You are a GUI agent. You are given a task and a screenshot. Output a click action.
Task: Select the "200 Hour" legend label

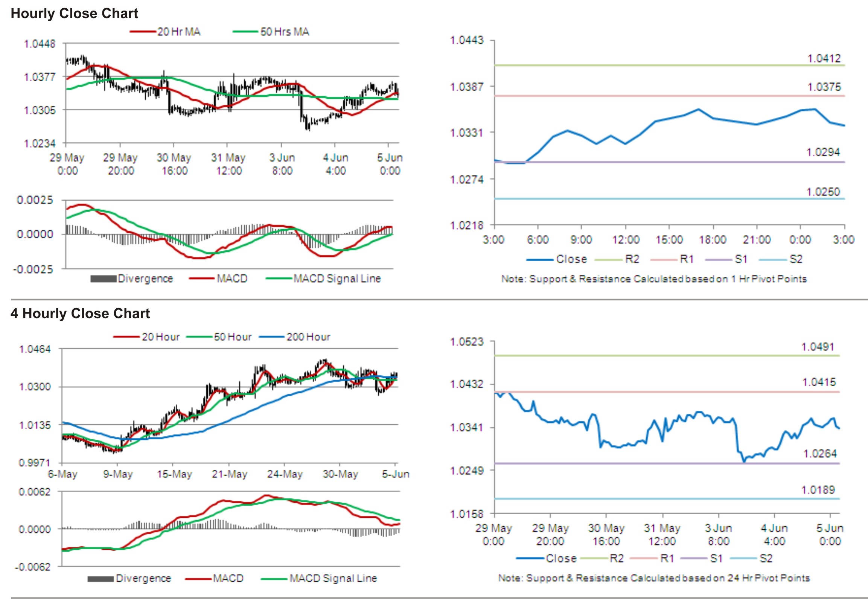click(x=308, y=337)
